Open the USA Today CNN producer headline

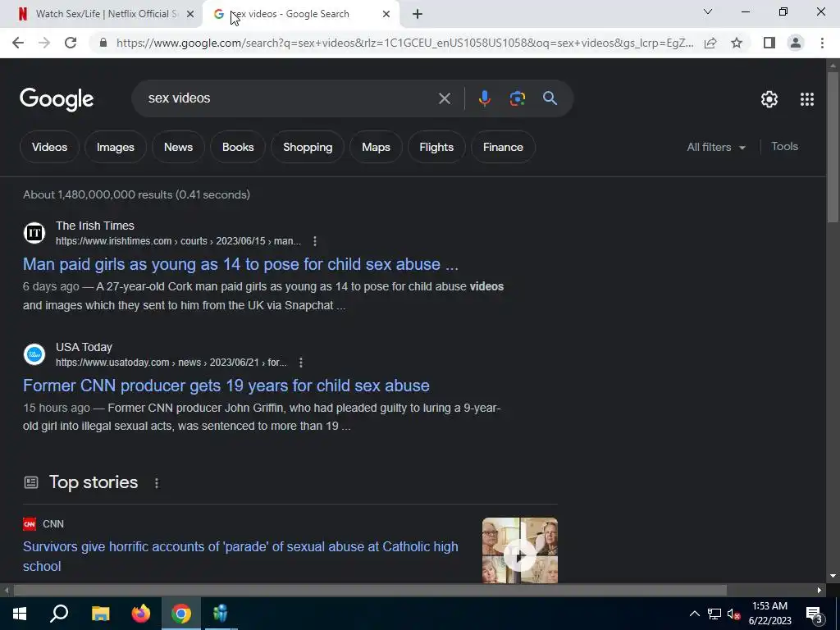tap(226, 386)
